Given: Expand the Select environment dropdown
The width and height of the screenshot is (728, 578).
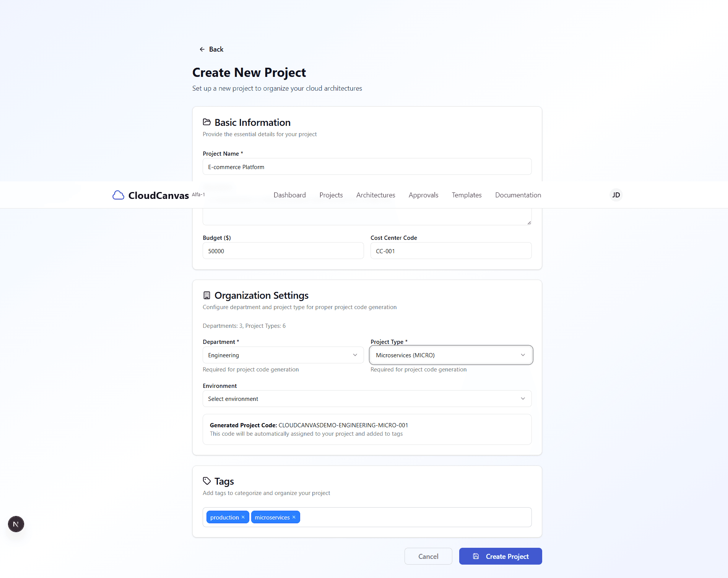Looking at the screenshot, I should click(x=367, y=399).
